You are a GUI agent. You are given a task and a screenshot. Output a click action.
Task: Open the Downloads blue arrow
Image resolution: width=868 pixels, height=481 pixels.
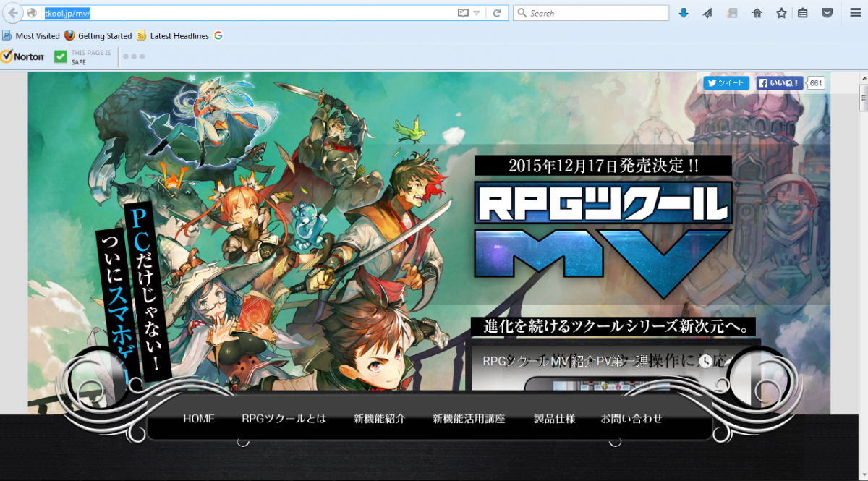pos(684,13)
